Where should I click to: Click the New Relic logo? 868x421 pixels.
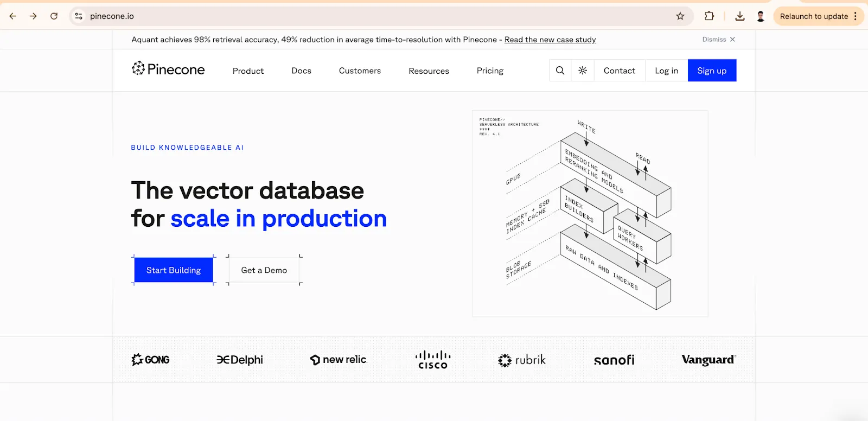pyautogui.click(x=339, y=360)
